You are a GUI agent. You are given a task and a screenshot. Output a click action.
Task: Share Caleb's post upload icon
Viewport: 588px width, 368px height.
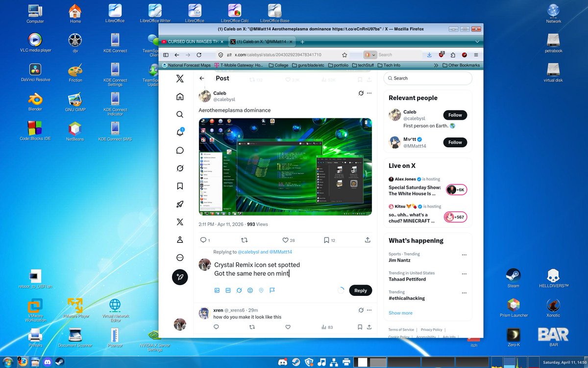tap(367, 240)
